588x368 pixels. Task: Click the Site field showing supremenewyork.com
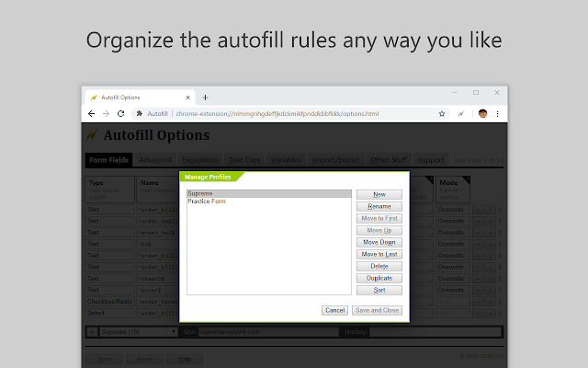pos(268,332)
